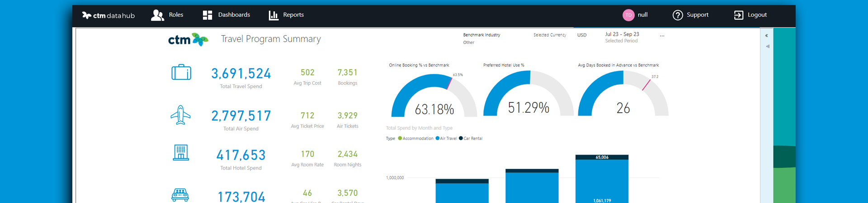Click the ctm datahub logo

point(108,15)
